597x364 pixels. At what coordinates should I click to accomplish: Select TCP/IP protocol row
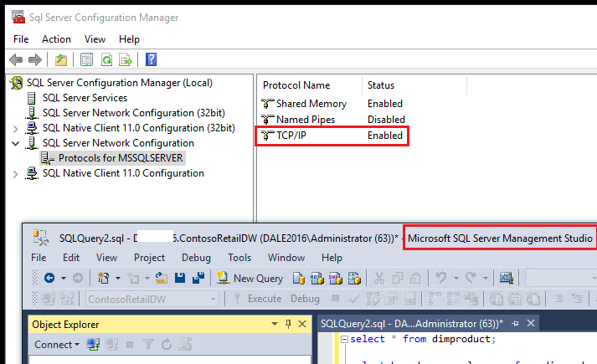[x=332, y=136]
